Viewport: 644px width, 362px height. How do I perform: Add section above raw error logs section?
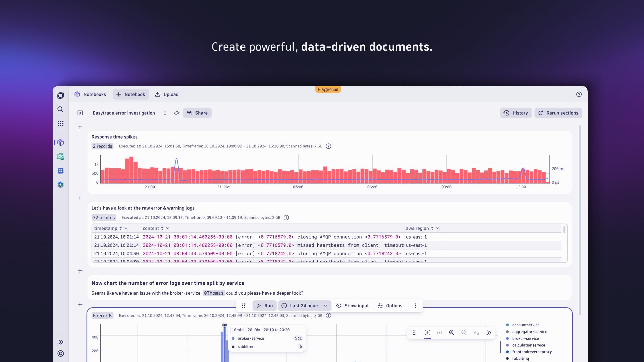[80, 198]
